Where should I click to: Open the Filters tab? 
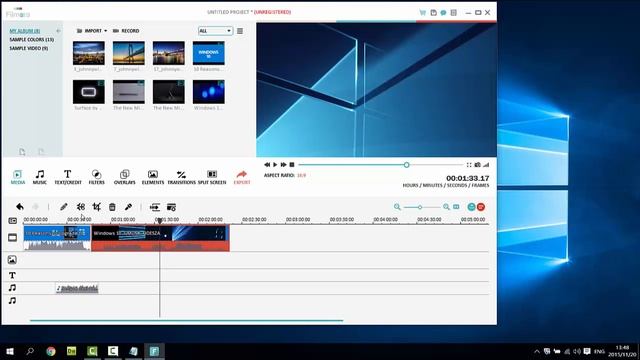click(96, 177)
